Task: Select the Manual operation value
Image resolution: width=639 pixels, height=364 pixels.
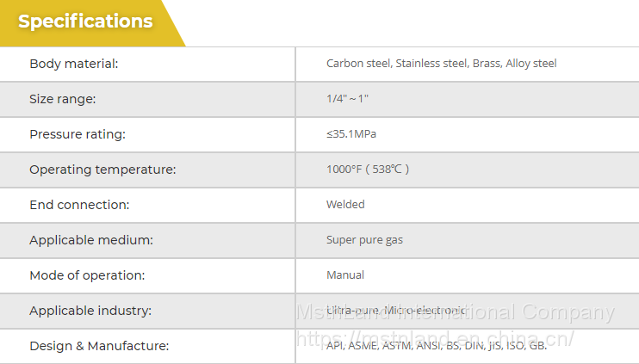Action: (x=345, y=275)
